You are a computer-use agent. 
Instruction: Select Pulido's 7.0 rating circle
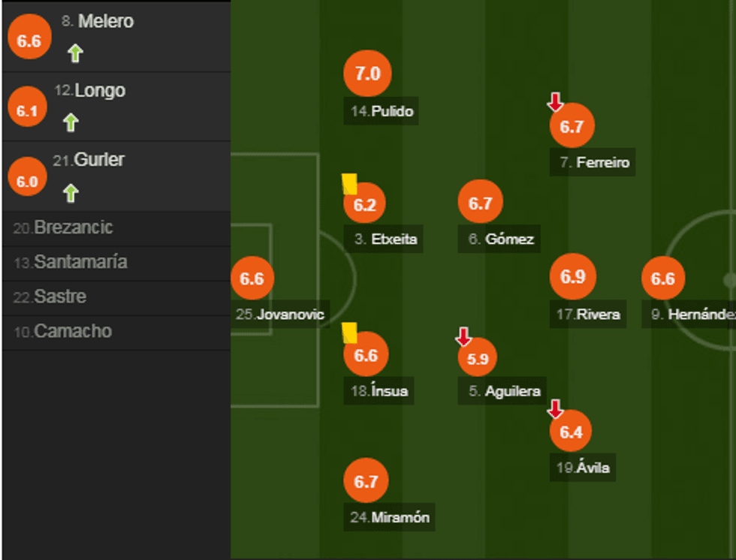point(367,74)
